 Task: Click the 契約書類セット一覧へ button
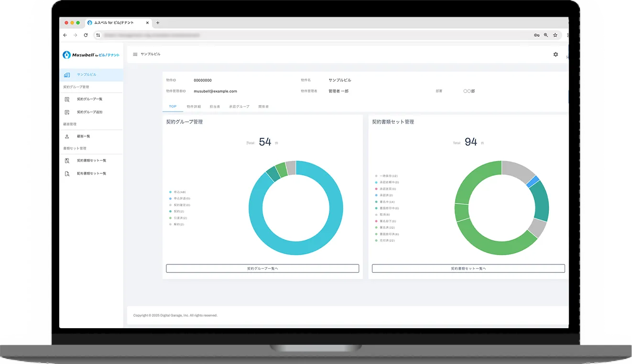[468, 268]
